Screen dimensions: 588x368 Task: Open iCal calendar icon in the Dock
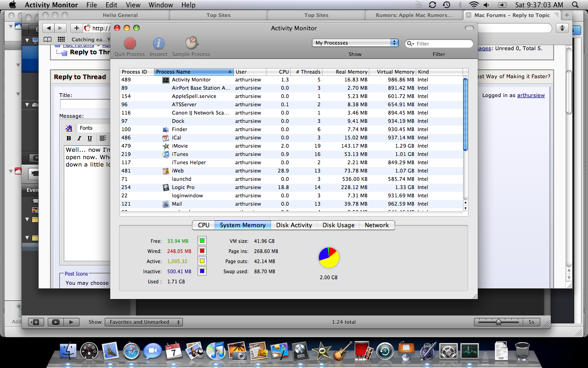174,351
